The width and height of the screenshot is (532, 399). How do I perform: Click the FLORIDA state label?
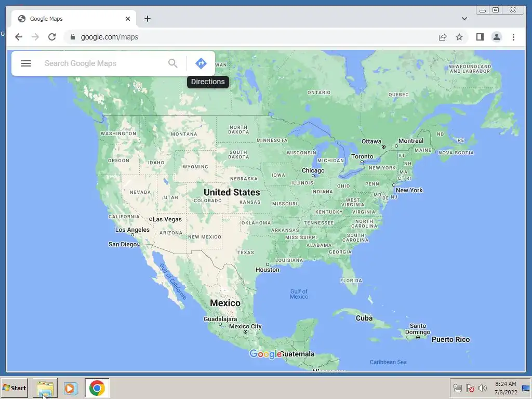click(351, 281)
